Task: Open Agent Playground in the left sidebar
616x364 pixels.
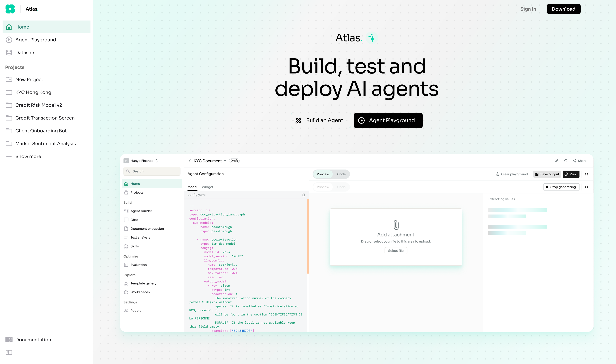Action: click(x=46, y=40)
